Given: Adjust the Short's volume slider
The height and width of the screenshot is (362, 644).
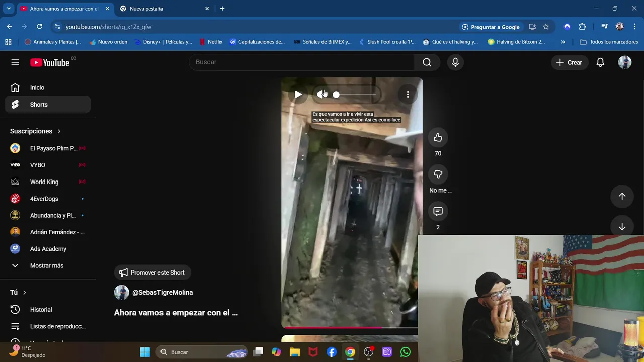Looking at the screenshot, I should pyautogui.click(x=355, y=94).
